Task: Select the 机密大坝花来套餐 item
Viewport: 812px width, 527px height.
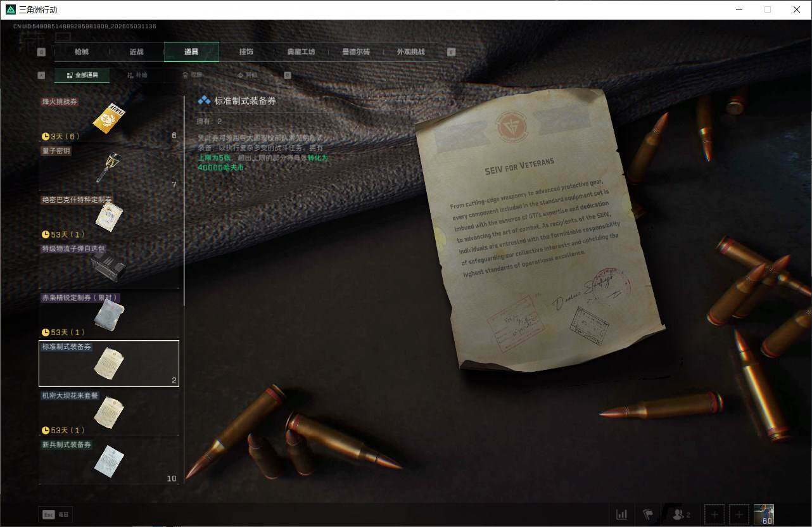Action: tap(109, 412)
